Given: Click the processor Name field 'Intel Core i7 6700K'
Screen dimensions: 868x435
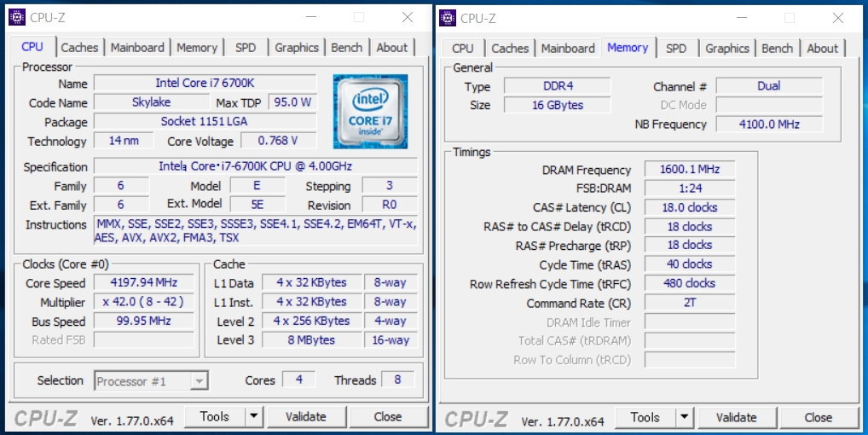Looking at the screenshot, I should click(205, 83).
